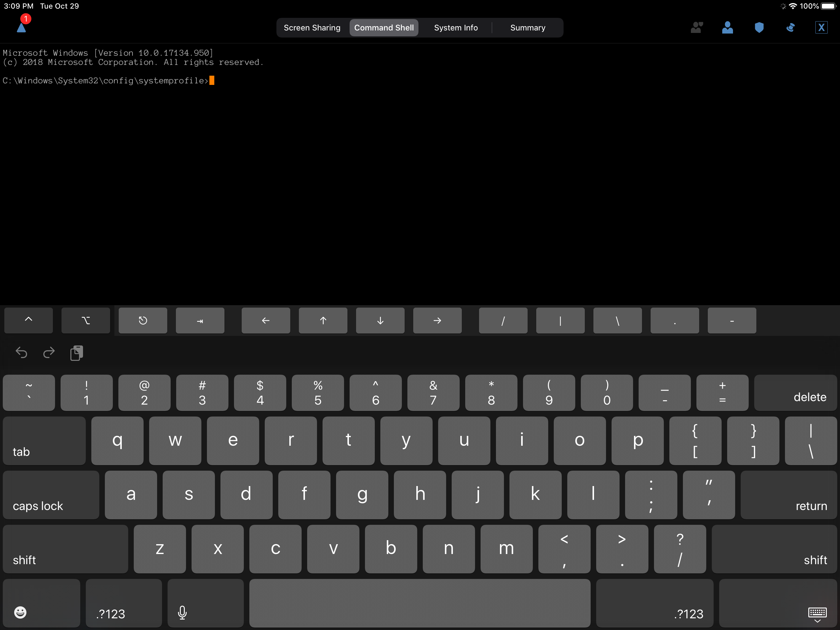Open the notification triangle with red badge
This screenshot has height=630, width=840.
pos(22,26)
